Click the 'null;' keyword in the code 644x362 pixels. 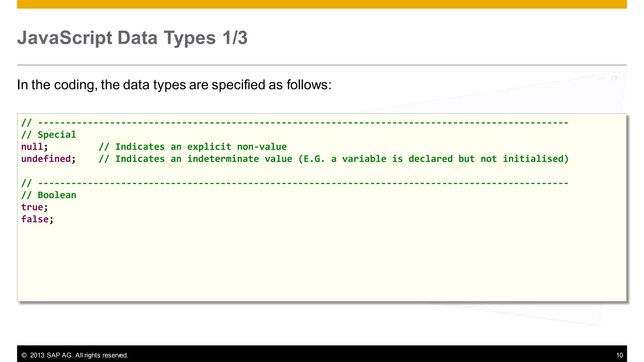[x=35, y=147]
